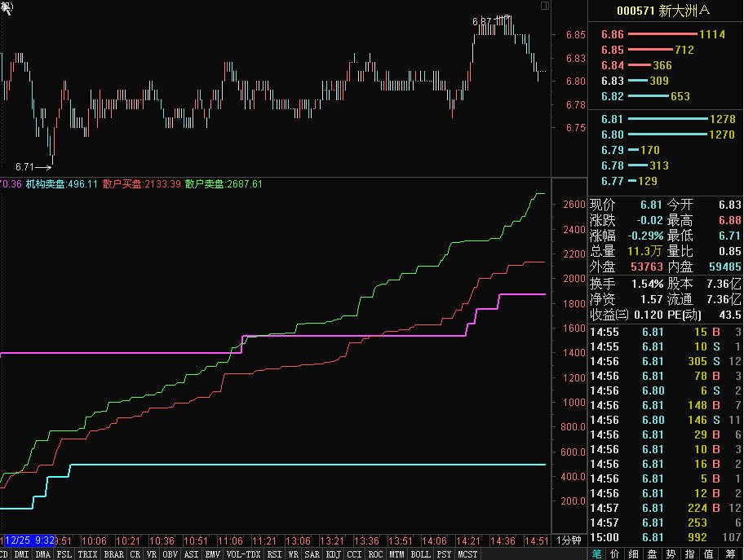Open the 筹 chip distribution tab

(x=730, y=553)
